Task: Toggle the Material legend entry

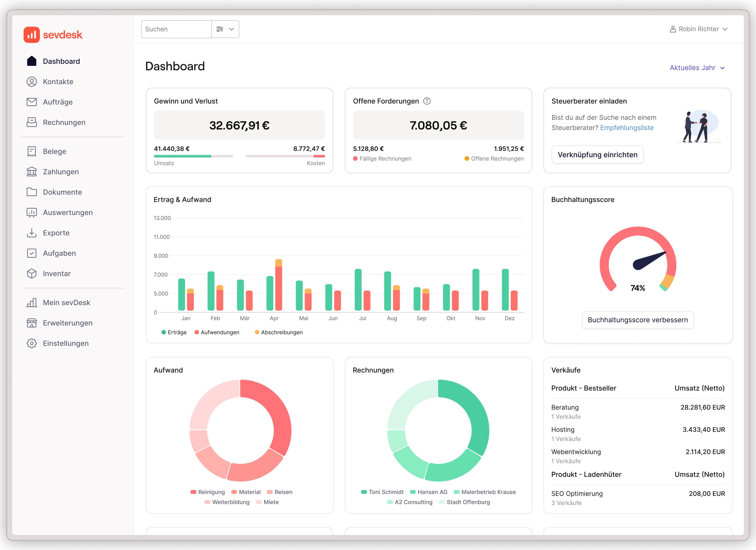Action: (246, 492)
